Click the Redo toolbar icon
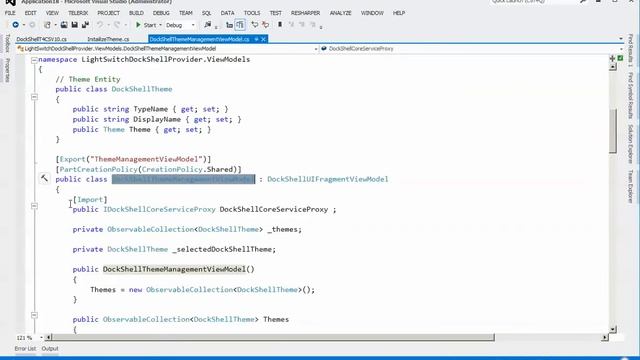 click(117, 25)
